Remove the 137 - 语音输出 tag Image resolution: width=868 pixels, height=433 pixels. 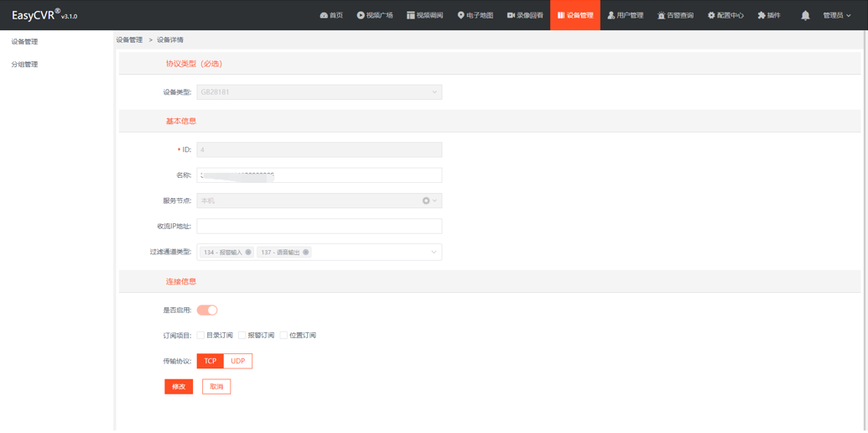305,252
